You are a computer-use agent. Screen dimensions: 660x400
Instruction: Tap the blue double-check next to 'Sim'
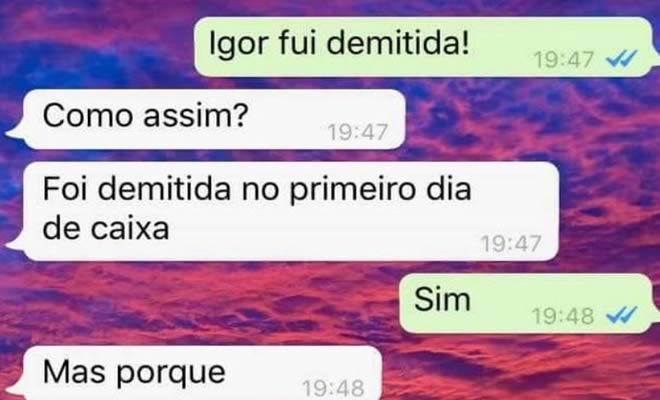(622, 315)
